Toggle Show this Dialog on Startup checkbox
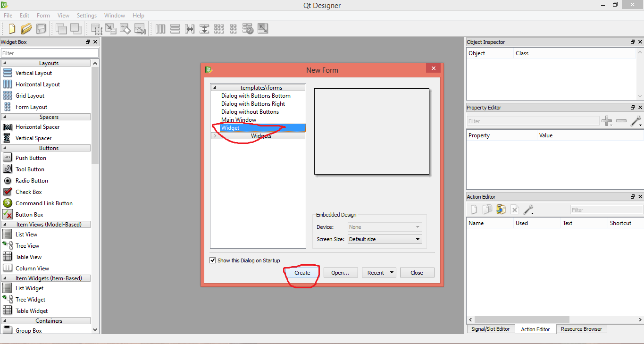644x344 pixels. click(x=213, y=260)
